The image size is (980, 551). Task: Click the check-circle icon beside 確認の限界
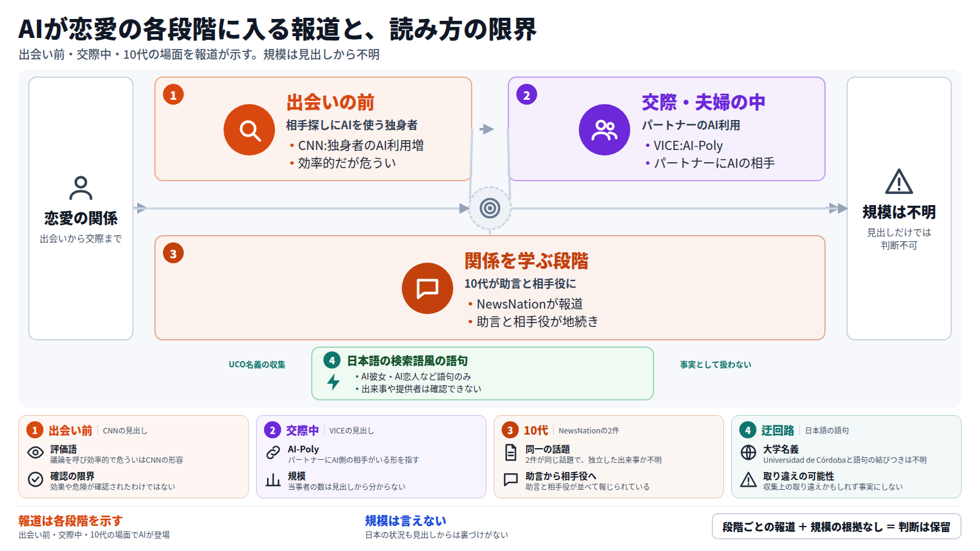click(x=36, y=479)
